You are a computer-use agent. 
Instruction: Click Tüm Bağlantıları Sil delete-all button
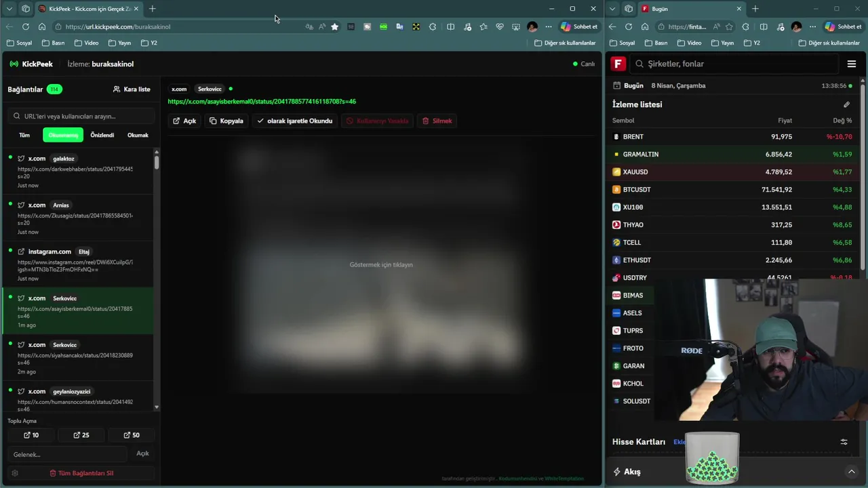pyautogui.click(x=81, y=473)
